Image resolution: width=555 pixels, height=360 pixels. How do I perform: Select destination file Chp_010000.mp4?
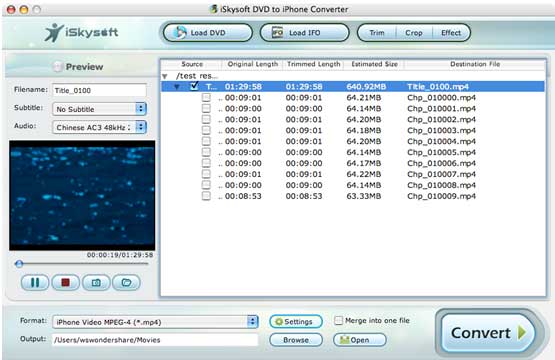[441, 98]
